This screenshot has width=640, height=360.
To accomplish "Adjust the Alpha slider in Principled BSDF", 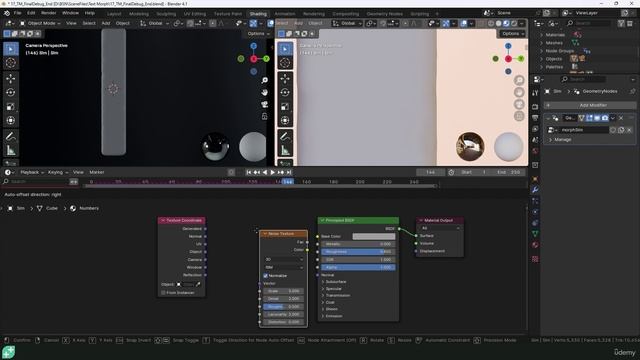I will click(x=358, y=267).
